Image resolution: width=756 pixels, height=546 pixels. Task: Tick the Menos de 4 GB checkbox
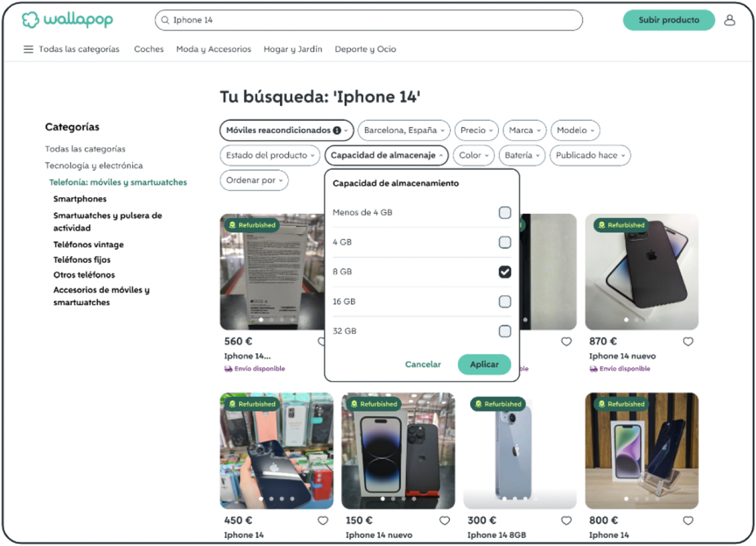tap(504, 213)
